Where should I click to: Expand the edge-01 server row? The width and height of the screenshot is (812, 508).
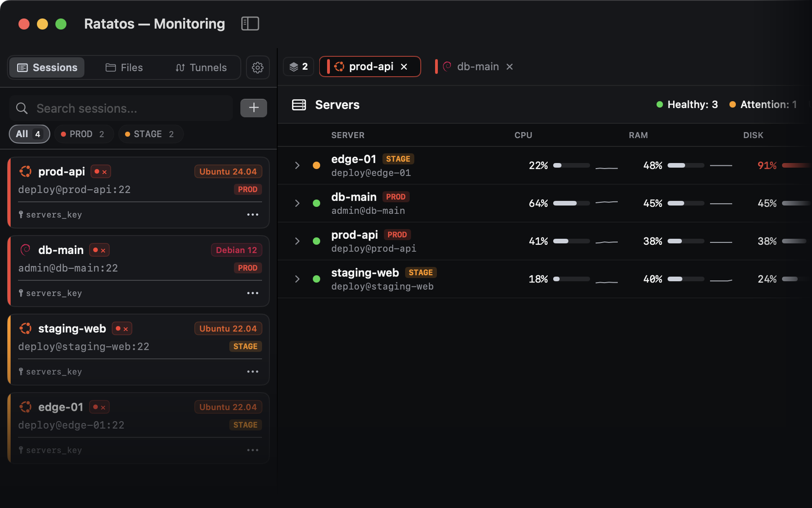tap(297, 166)
